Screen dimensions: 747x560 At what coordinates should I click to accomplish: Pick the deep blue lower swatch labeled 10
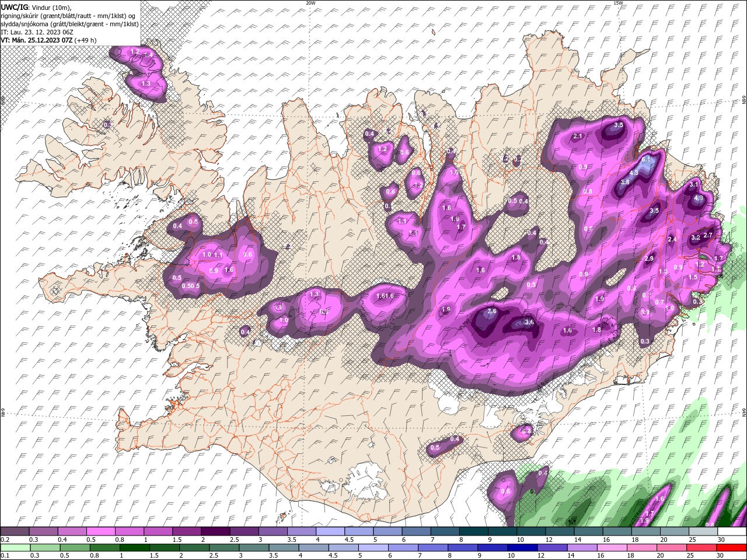[522, 548]
